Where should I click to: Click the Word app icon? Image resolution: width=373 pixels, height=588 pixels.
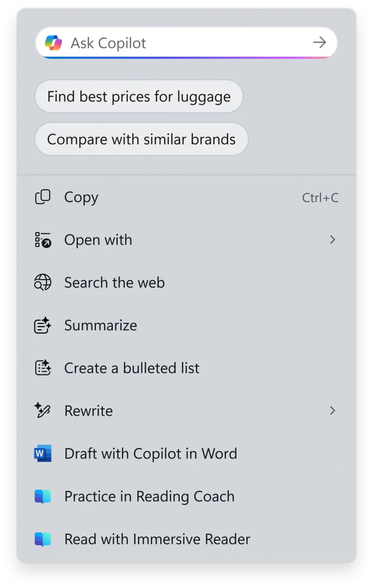point(43,453)
